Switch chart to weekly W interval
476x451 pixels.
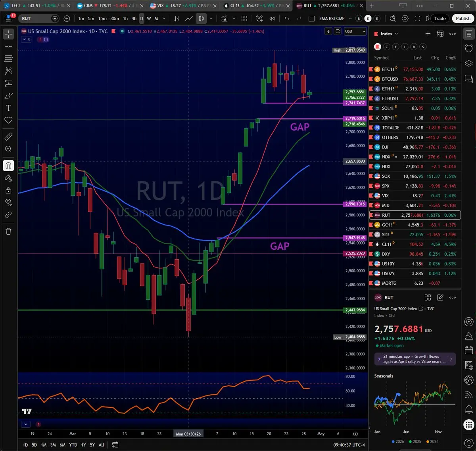(149, 19)
